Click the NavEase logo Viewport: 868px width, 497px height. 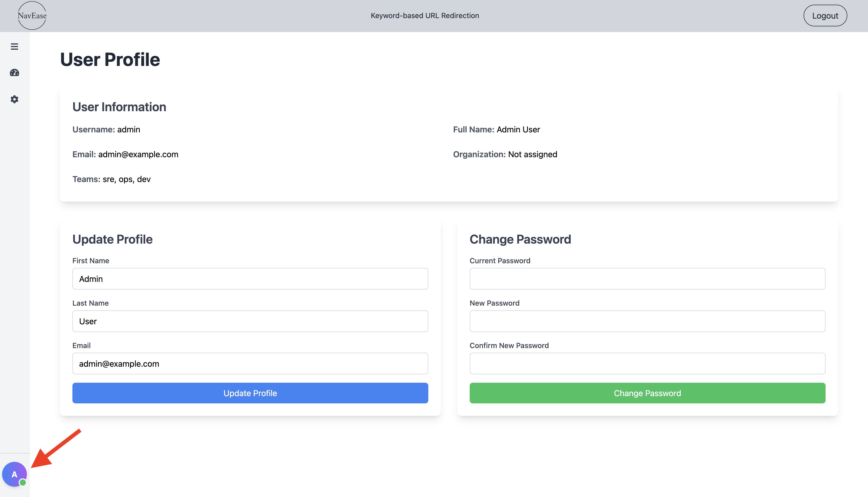point(32,15)
